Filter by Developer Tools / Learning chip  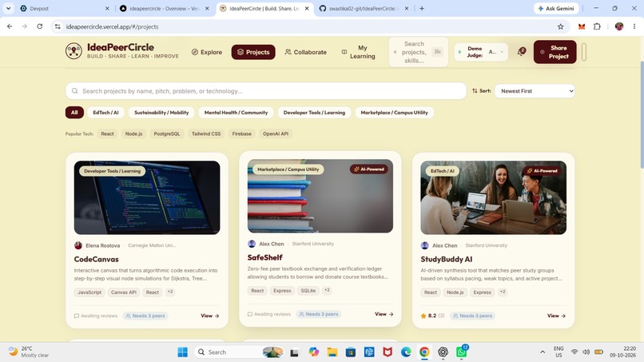coord(314,112)
